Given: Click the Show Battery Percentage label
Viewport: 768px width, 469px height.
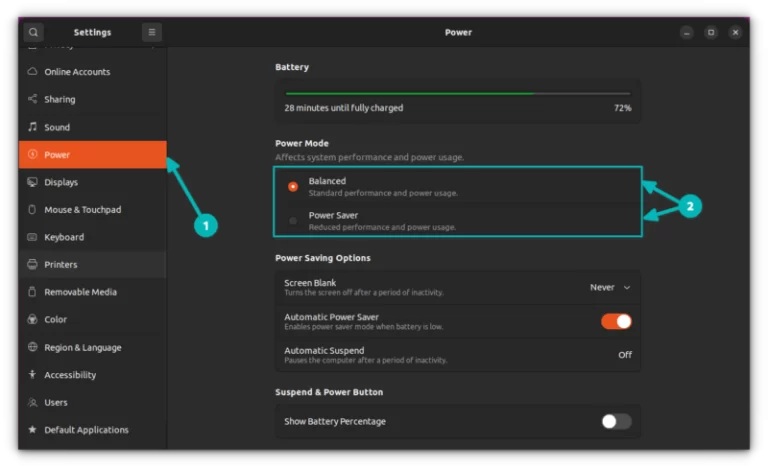Looking at the screenshot, I should pos(335,421).
